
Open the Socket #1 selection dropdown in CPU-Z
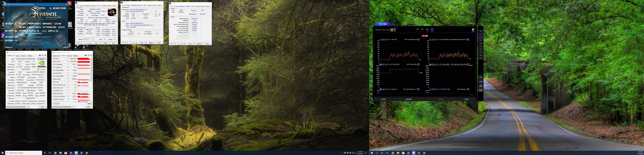[x=89, y=39]
